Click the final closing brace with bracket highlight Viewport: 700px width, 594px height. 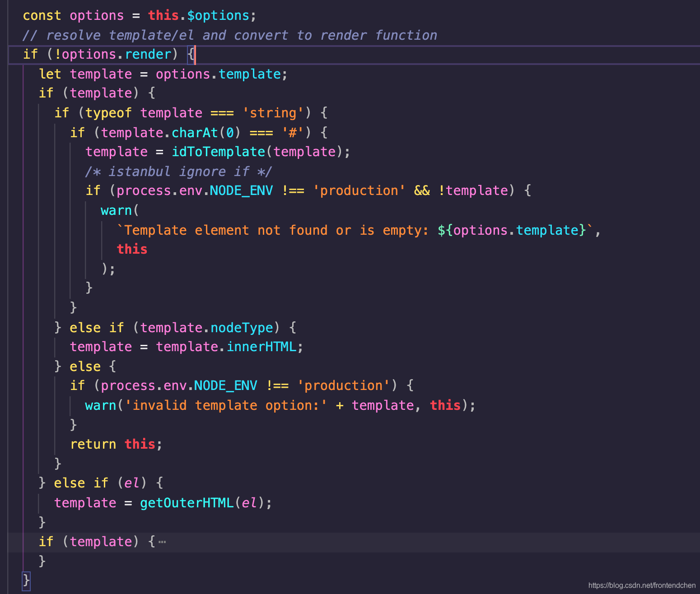(27, 580)
